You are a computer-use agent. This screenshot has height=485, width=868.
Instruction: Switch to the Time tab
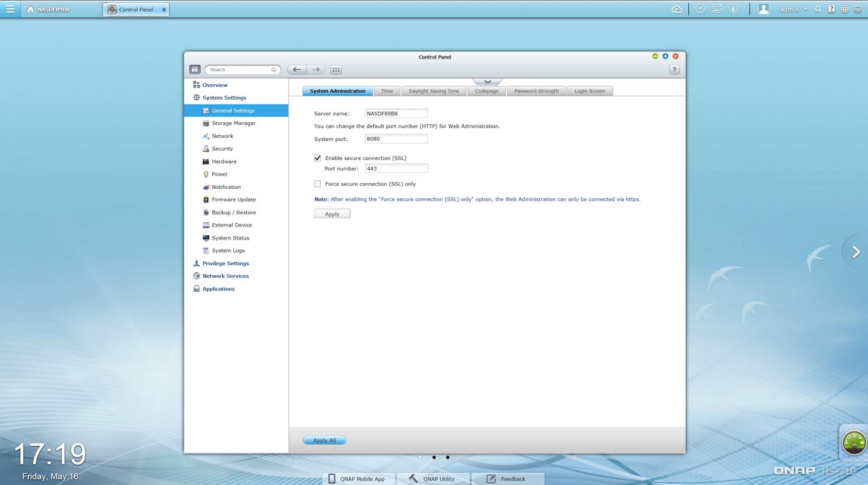tap(387, 91)
